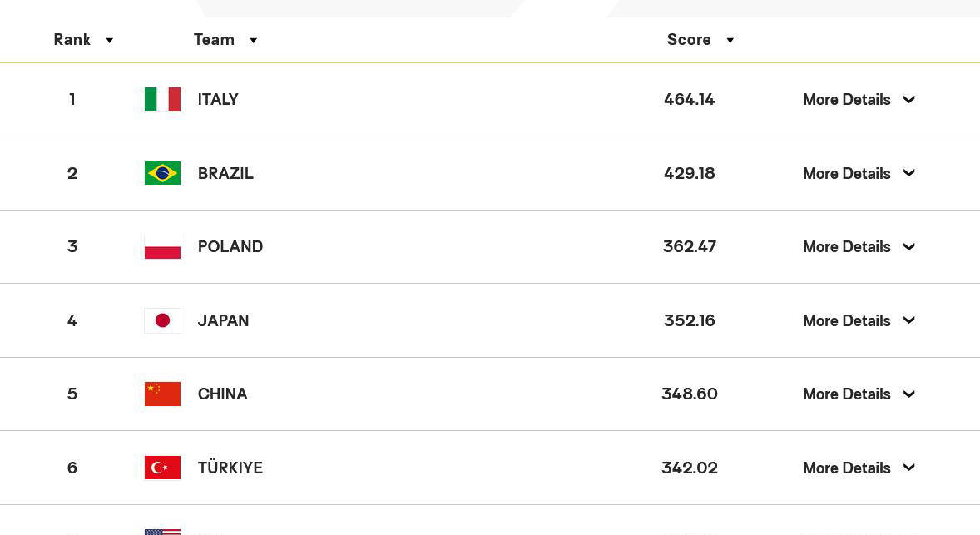This screenshot has width=980, height=535.
Task: Sort by the Score column arrow
Action: coord(730,41)
